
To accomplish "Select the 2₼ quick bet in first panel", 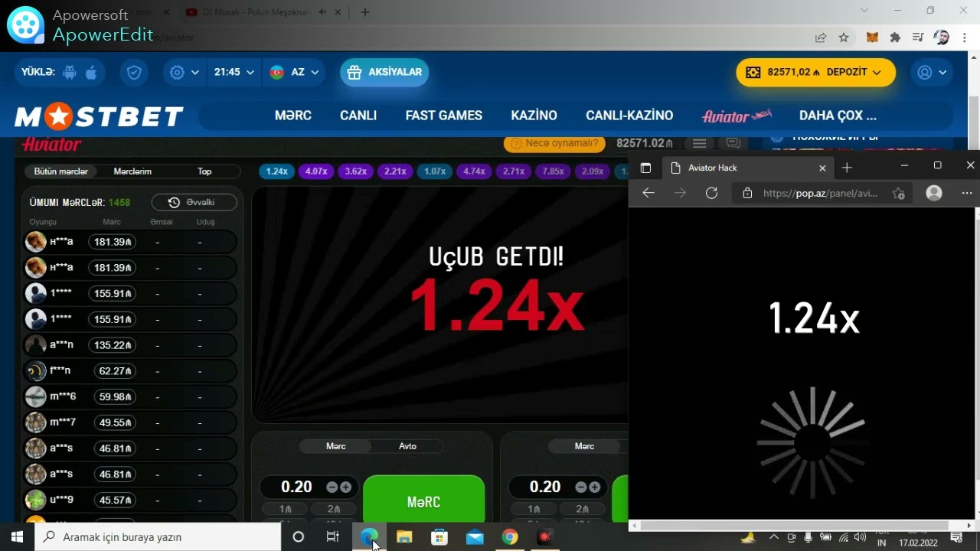I will [x=334, y=509].
